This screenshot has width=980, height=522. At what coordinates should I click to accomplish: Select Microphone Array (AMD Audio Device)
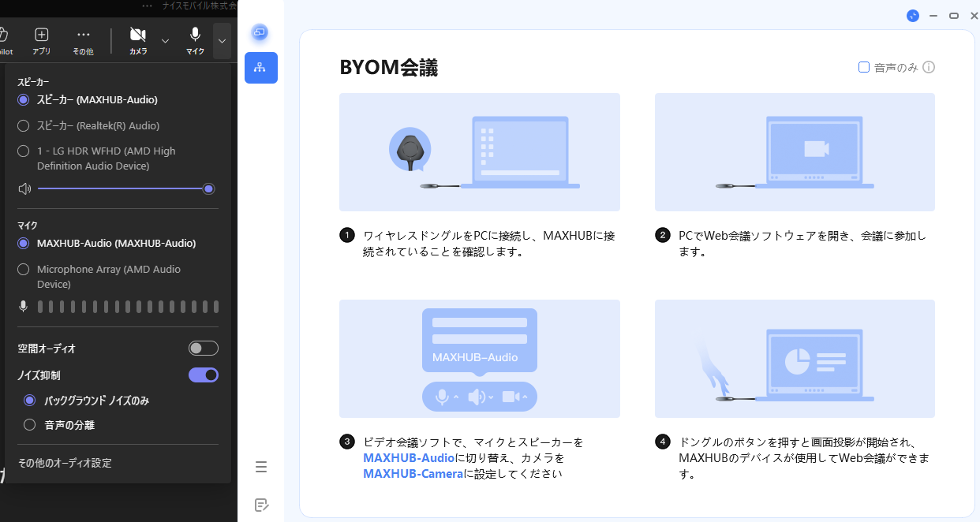(99, 277)
